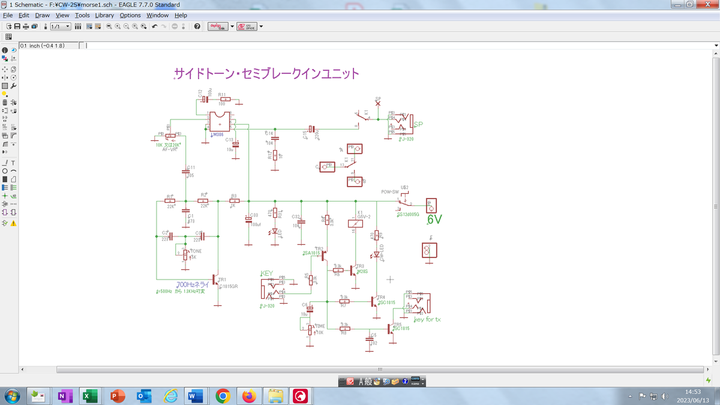Image resolution: width=720 pixels, height=405 pixels.
Task: Open the Tools menu
Action: 81,16
